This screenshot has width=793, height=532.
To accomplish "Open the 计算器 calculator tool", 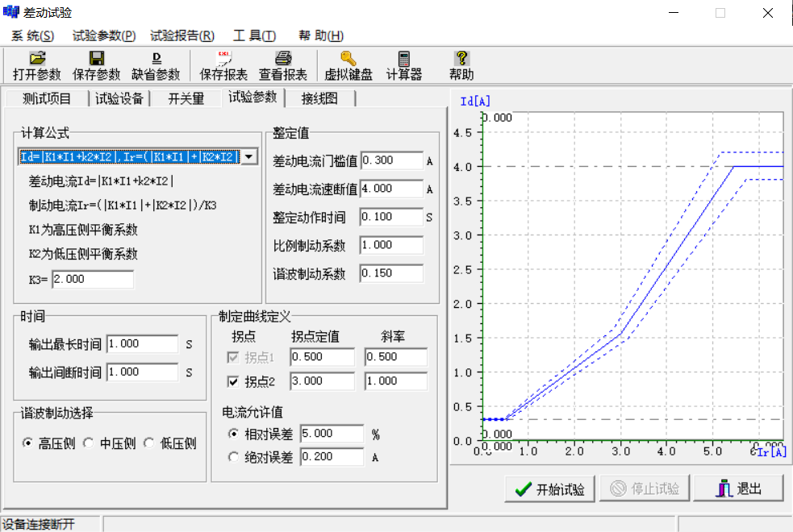I will [x=403, y=64].
